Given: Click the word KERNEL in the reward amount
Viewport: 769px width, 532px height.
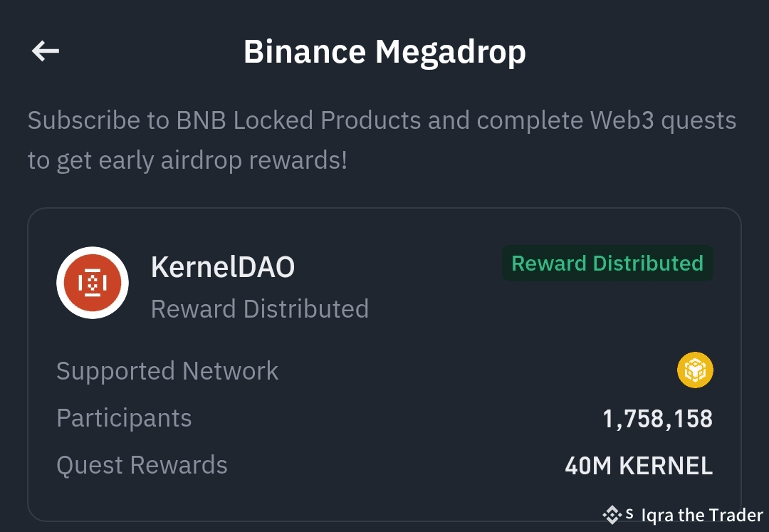Looking at the screenshot, I should [x=666, y=466].
